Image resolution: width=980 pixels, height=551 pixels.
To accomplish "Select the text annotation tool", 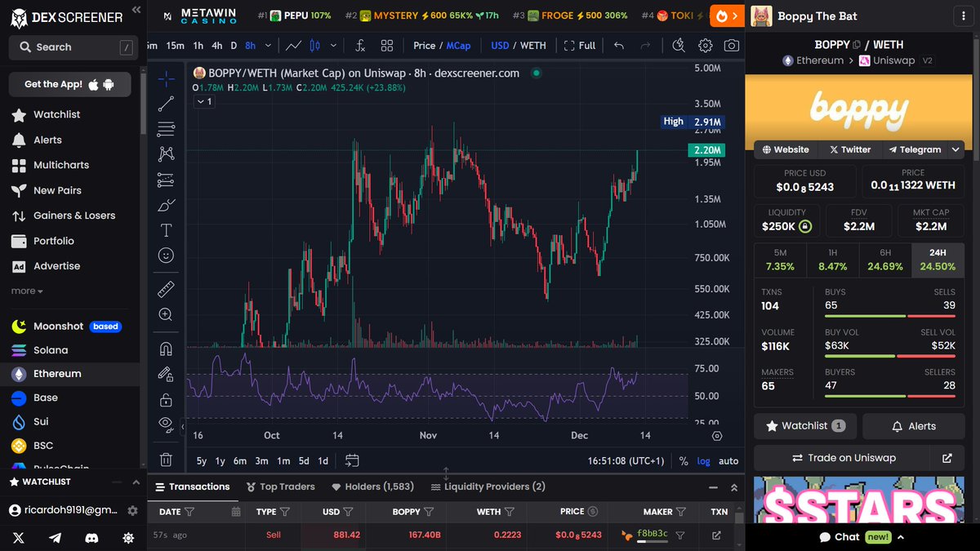I will click(x=166, y=230).
